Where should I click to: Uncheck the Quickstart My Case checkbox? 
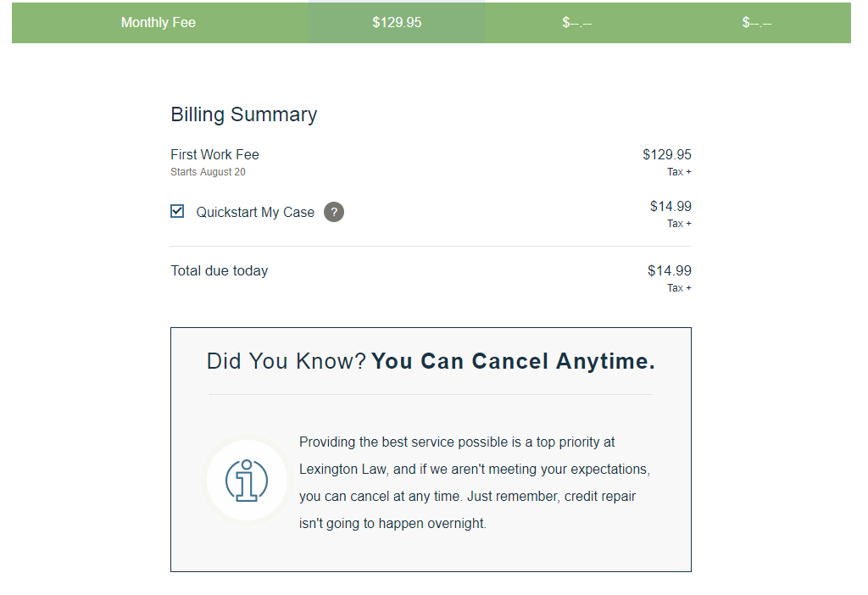(x=177, y=211)
